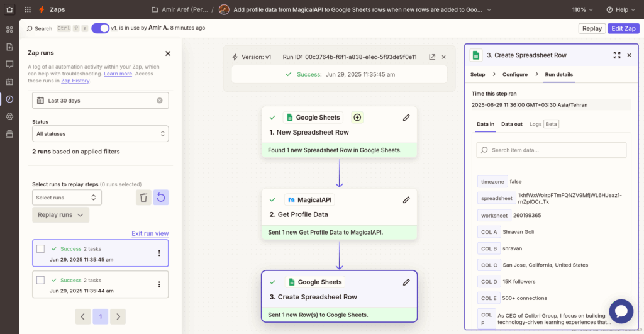Open the All statuses dropdown

(x=101, y=134)
